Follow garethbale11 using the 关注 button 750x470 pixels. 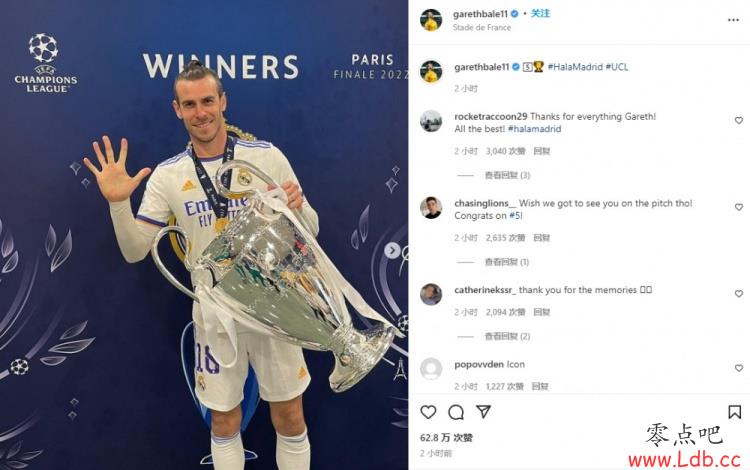(x=540, y=13)
